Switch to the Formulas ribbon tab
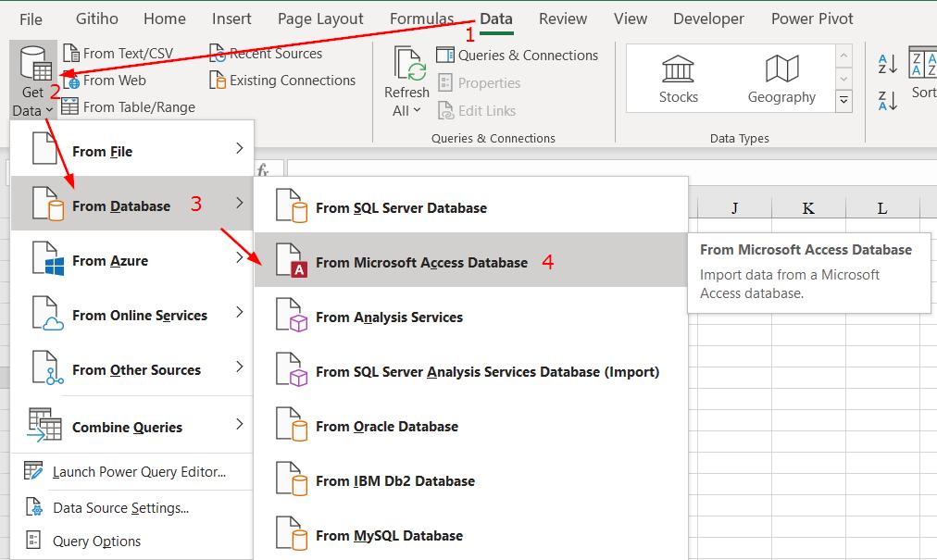Image resolution: width=937 pixels, height=560 pixels. [x=421, y=19]
